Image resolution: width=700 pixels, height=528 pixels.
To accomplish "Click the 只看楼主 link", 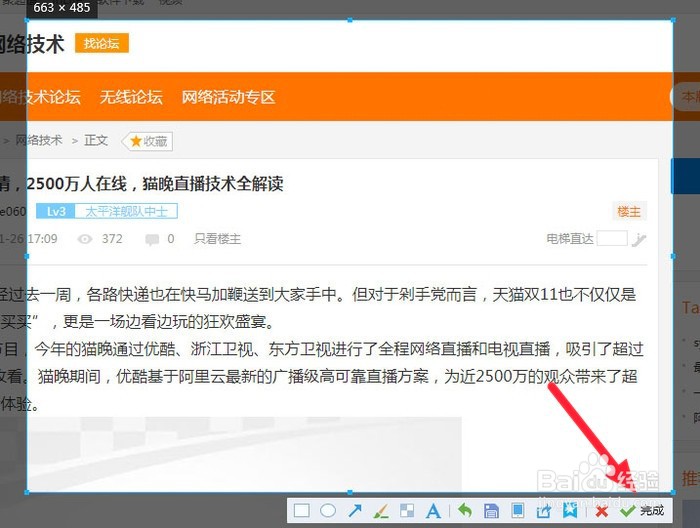I will click(217, 239).
